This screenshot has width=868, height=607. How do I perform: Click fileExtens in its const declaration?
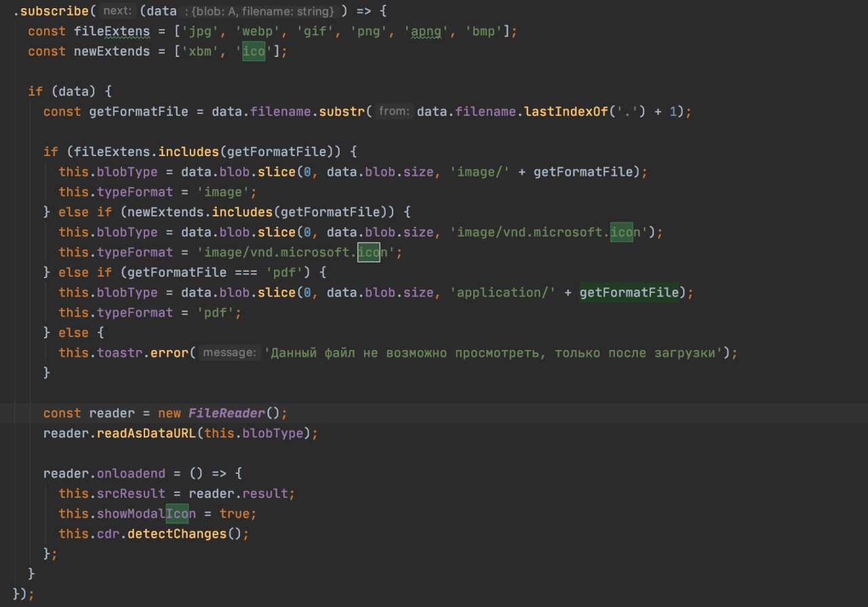tap(112, 32)
